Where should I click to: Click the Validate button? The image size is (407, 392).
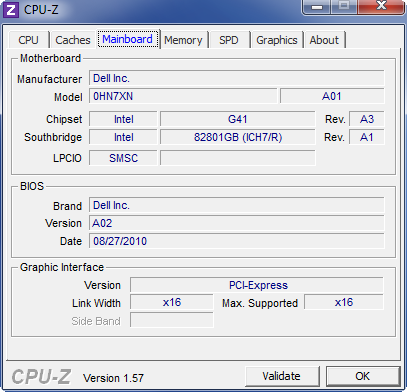[282, 376]
